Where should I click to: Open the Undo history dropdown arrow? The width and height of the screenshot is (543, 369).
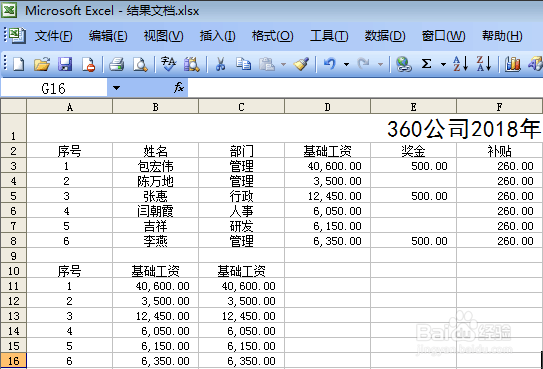click(346, 64)
